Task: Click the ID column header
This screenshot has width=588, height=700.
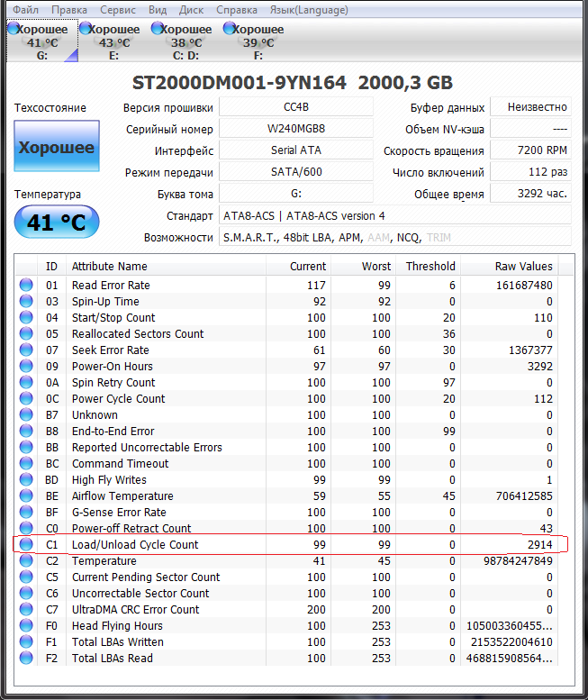Action: (51, 266)
